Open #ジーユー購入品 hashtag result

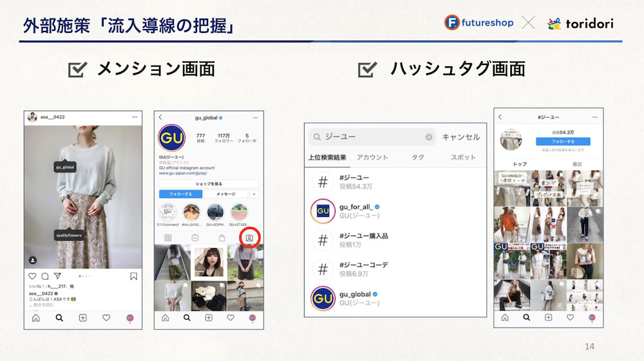tap(395, 240)
